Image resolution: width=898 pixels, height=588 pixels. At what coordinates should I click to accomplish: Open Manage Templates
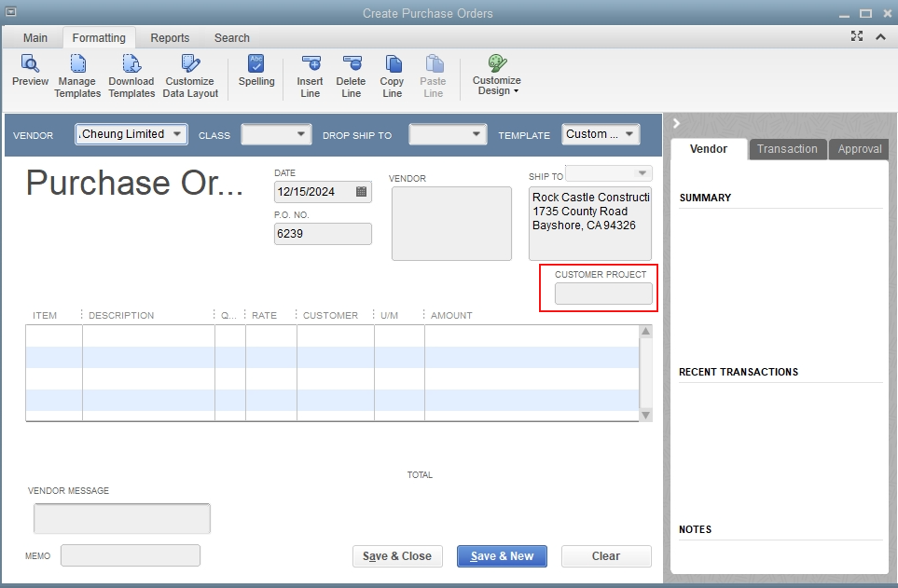point(77,75)
